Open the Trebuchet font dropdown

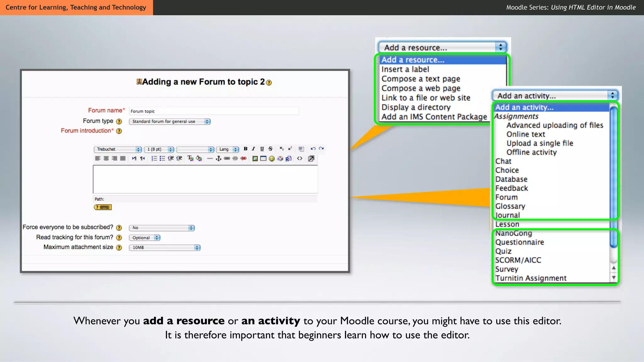point(118,149)
